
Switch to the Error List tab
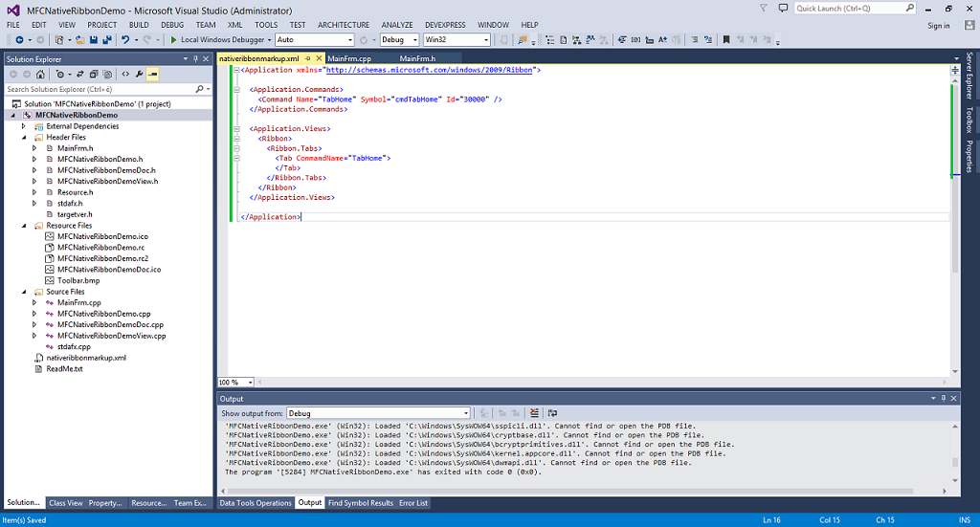coord(413,503)
